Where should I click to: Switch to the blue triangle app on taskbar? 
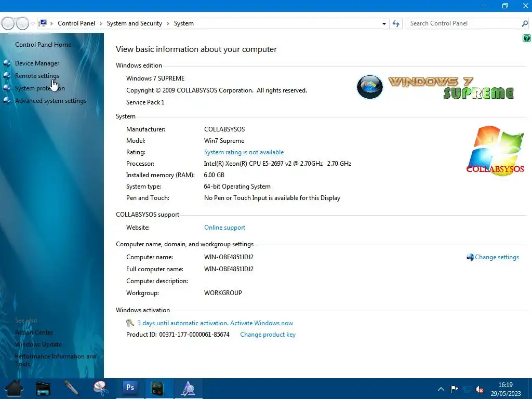(188, 389)
